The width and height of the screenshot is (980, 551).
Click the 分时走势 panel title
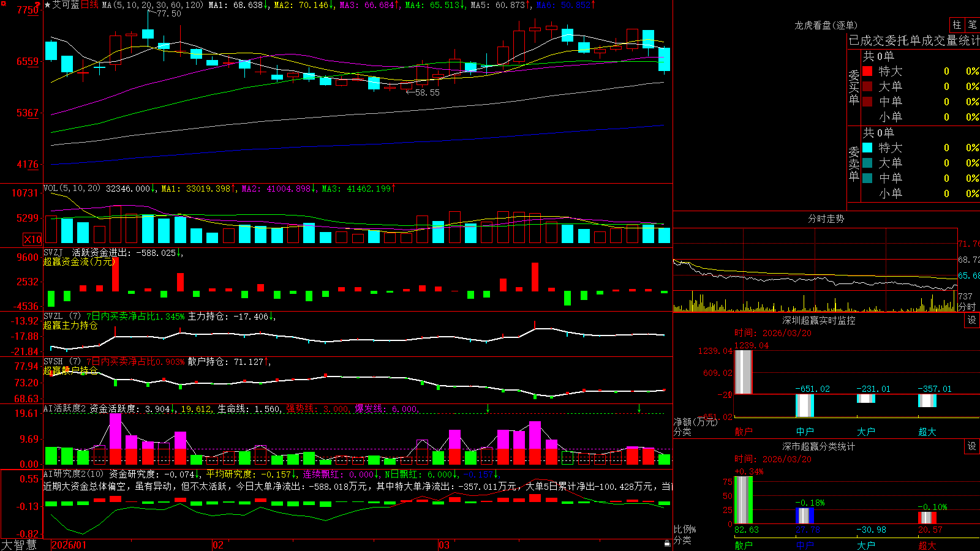coord(826,219)
